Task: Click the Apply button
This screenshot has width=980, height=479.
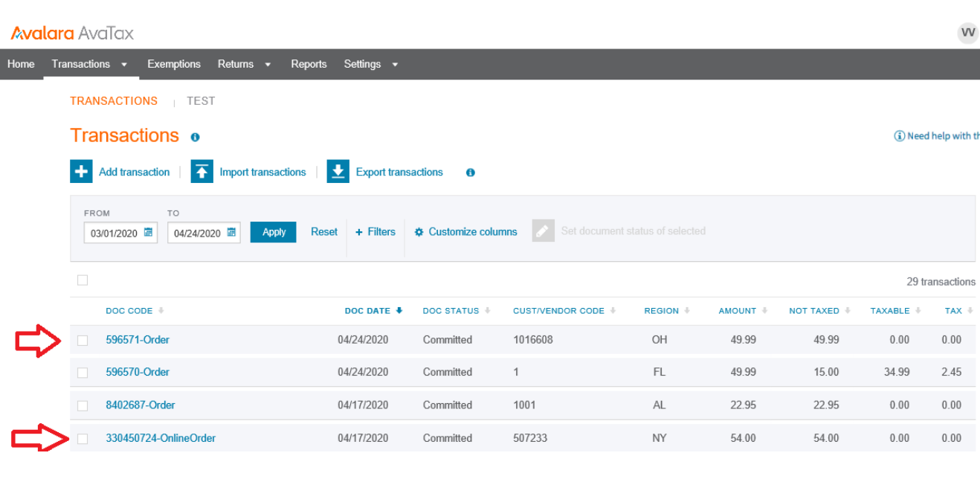Action: tap(273, 232)
